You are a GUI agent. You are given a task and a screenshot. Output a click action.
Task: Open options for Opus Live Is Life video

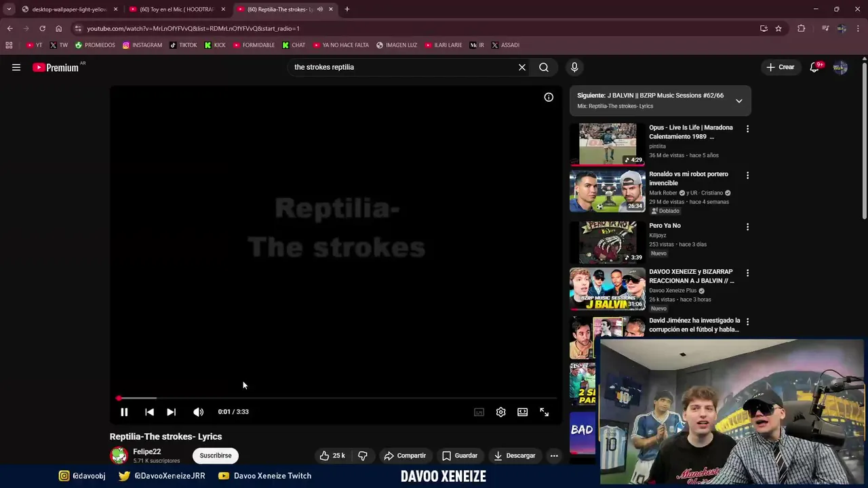point(747,129)
